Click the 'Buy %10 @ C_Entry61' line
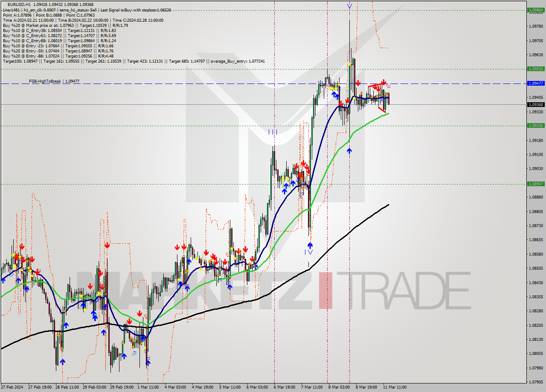The width and height of the screenshot is (546, 392). click(x=59, y=35)
